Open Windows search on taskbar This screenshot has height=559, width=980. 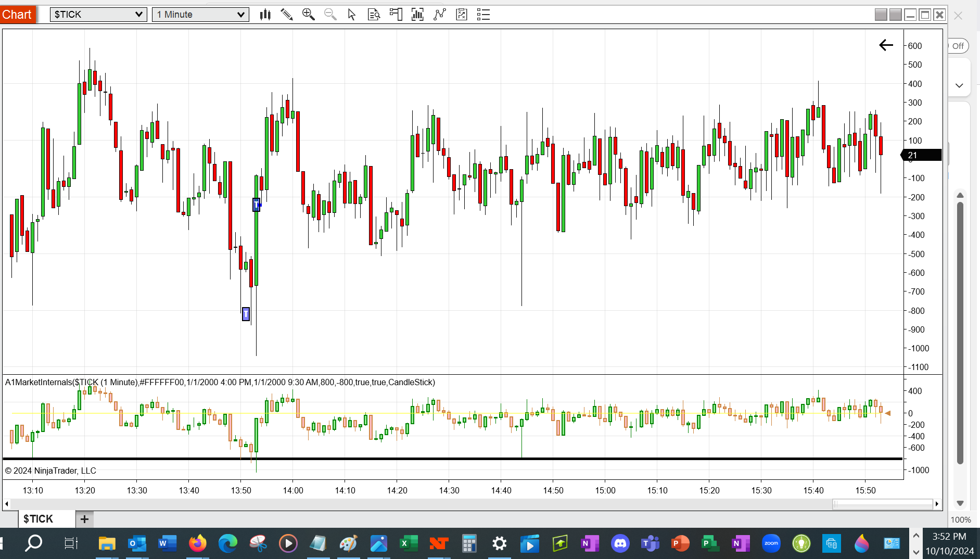tap(34, 544)
